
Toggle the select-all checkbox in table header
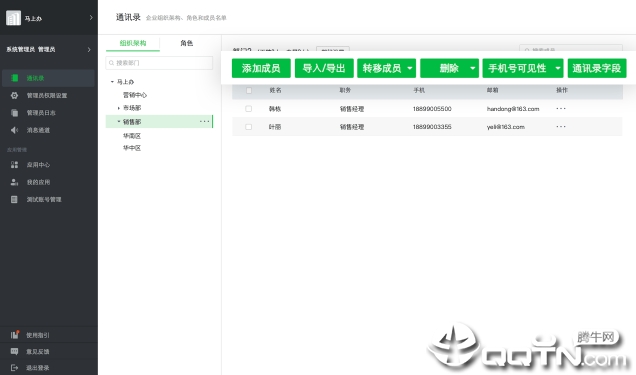point(249,90)
